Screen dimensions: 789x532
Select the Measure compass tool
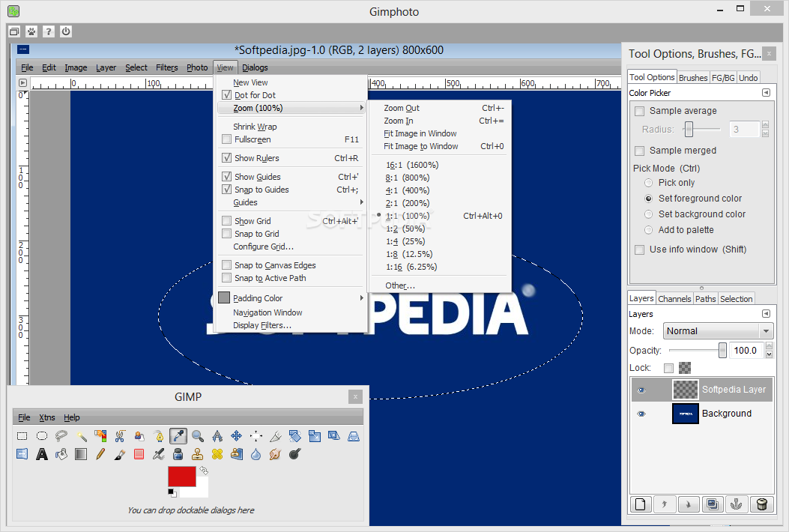coord(217,436)
